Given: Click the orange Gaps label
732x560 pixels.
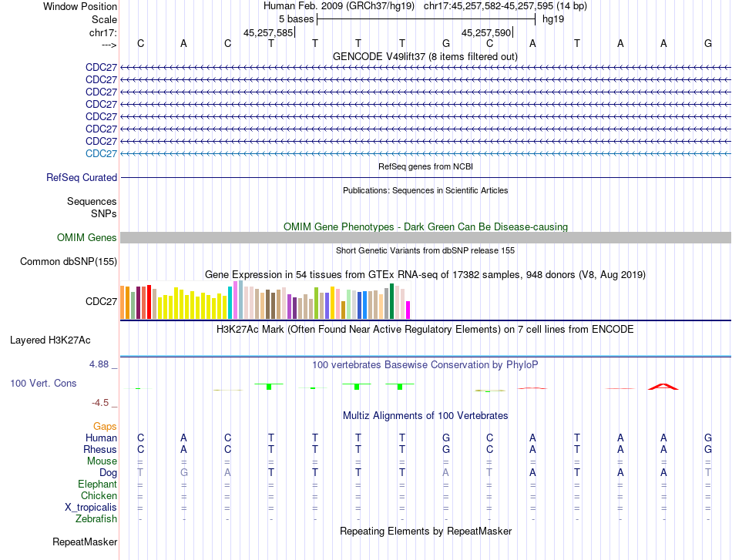Looking at the screenshot, I should tap(105, 426).
